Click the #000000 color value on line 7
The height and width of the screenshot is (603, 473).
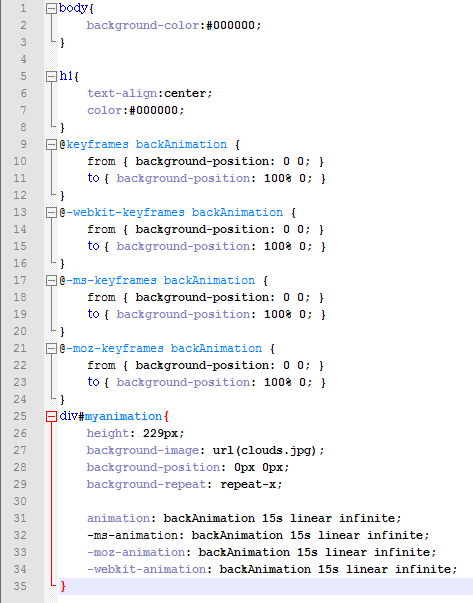tap(153, 110)
